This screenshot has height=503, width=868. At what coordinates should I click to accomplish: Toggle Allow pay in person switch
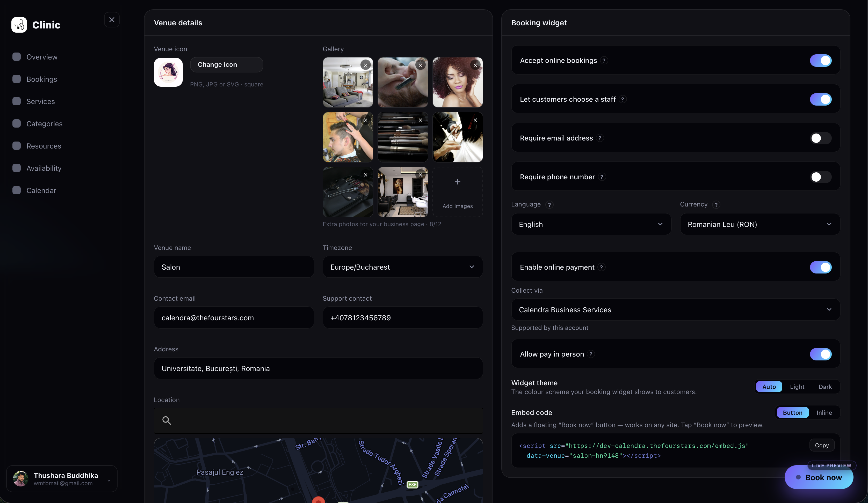[820, 354]
